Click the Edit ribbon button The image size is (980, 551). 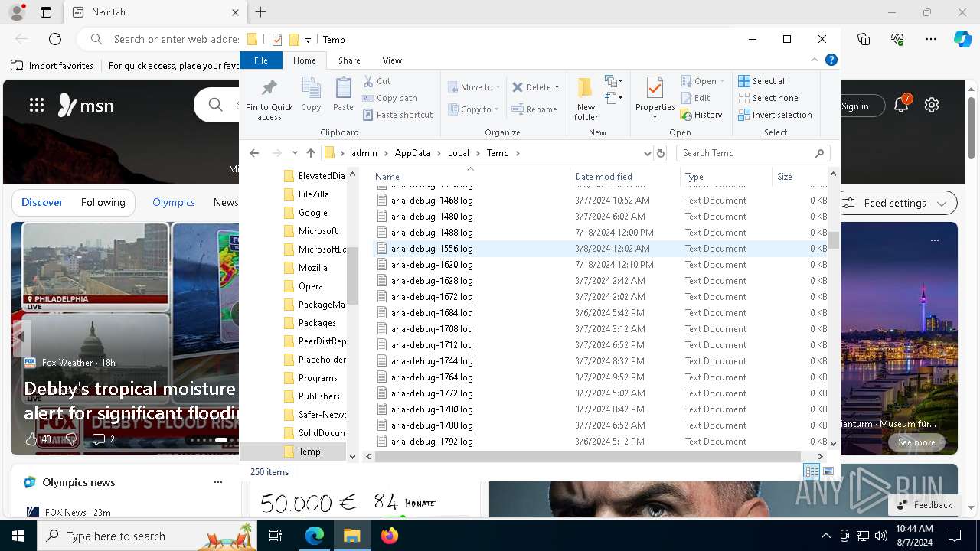[x=696, y=98]
